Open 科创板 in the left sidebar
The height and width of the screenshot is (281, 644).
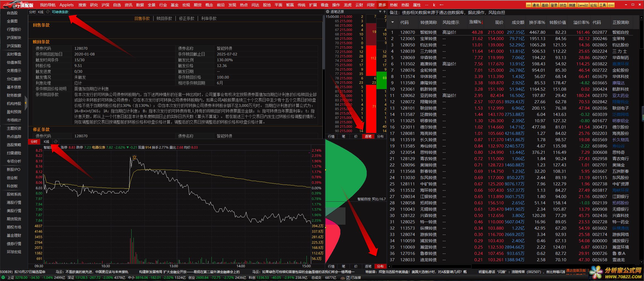(x=12, y=186)
